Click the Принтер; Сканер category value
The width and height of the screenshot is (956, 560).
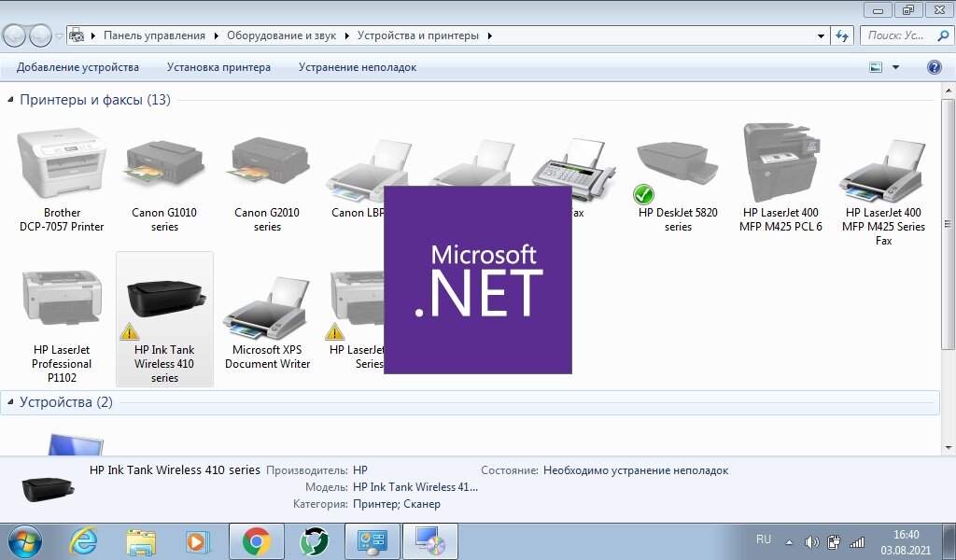pos(396,504)
